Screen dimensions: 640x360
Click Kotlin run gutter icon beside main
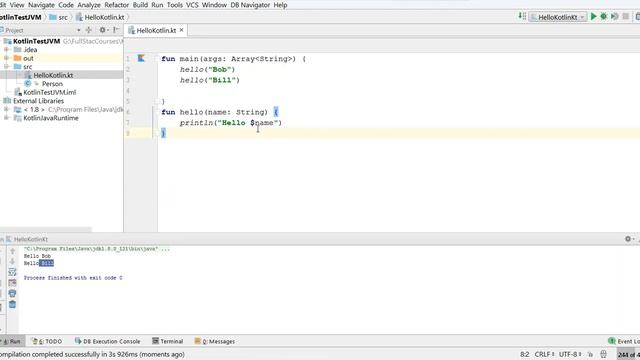[x=141, y=58]
